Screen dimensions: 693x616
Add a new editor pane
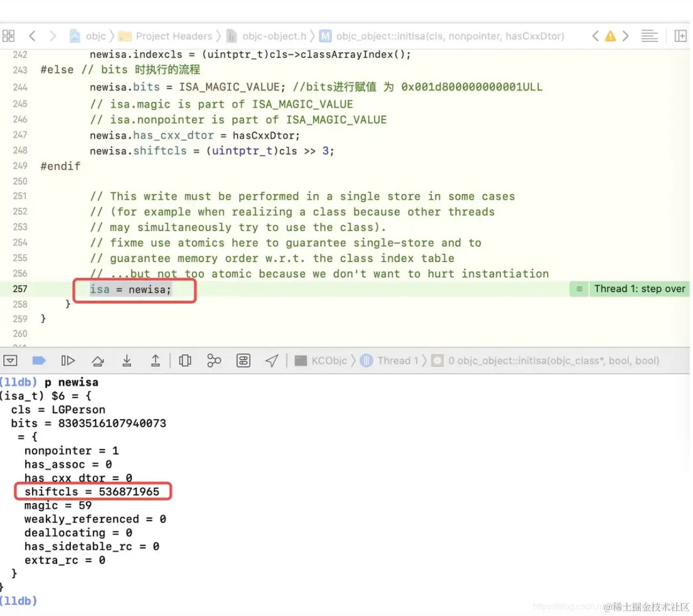[680, 36]
